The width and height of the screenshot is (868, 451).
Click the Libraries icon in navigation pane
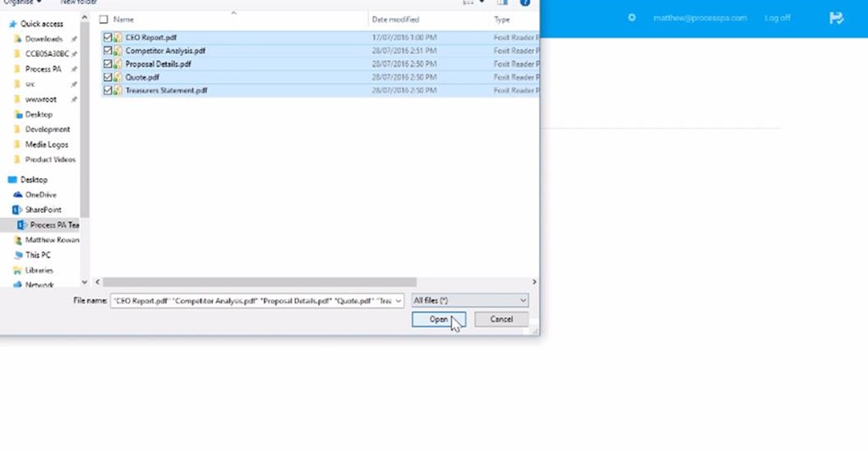[18, 270]
